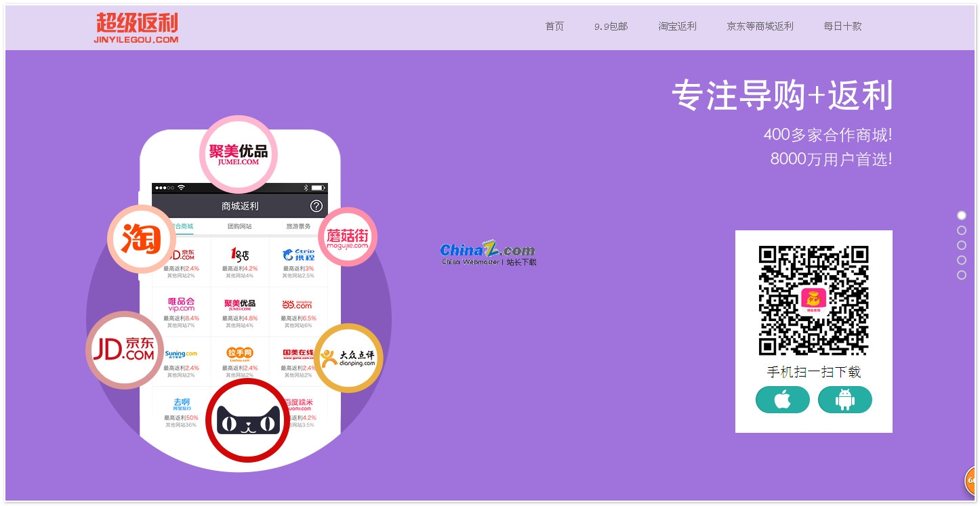
Task: Click the 拉手网 store logo
Action: click(x=240, y=354)
